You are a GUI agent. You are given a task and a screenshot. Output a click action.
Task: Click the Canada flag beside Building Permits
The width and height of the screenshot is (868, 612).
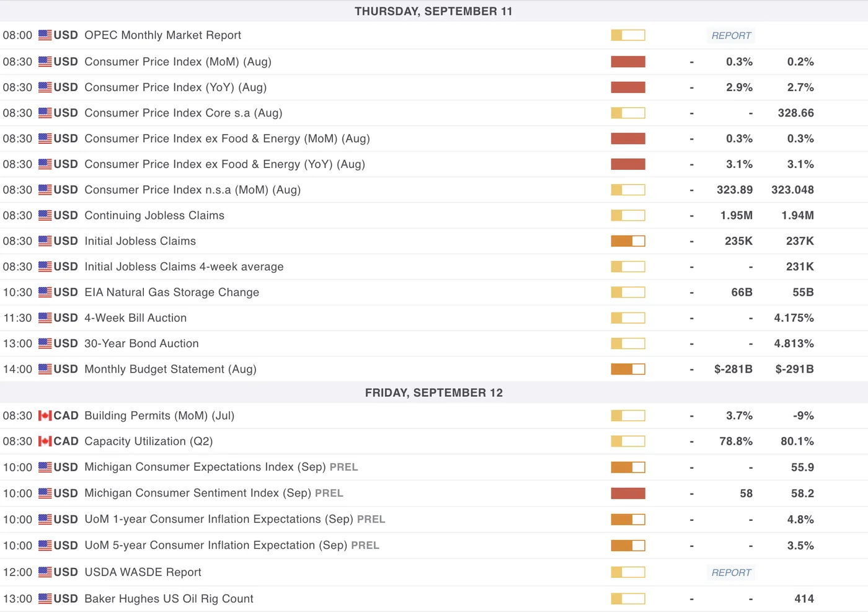coord(45,415)
